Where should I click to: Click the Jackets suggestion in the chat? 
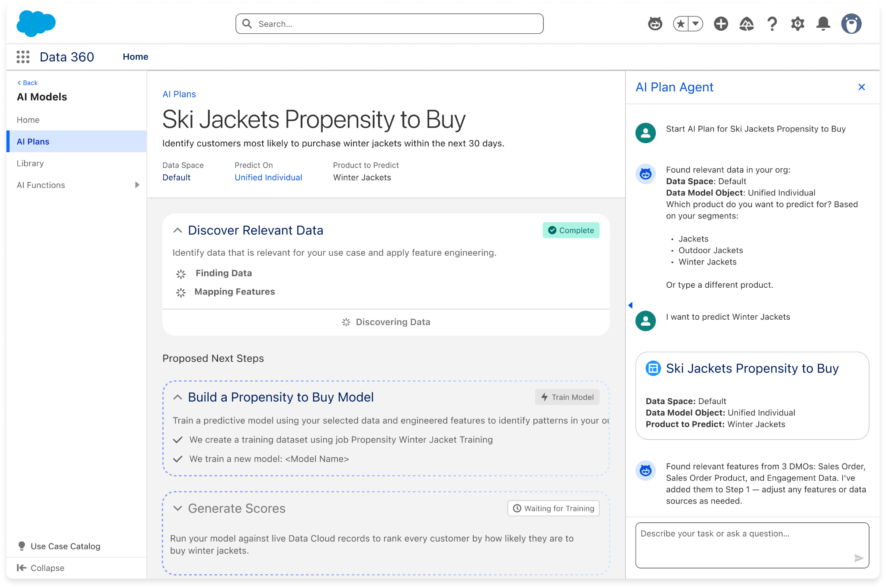coord(693,239)
